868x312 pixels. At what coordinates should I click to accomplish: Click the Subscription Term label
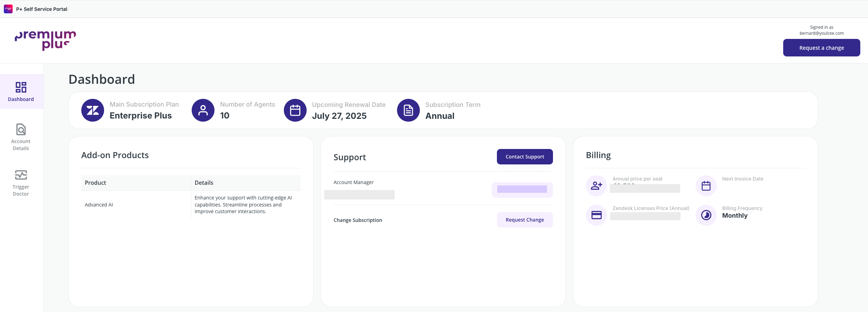pos(453,105)
